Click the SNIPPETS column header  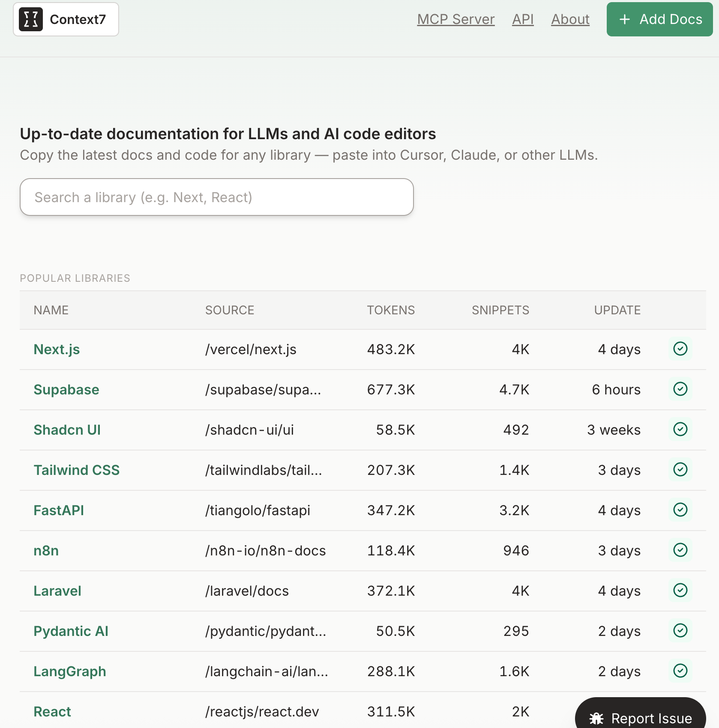[500, 310]
